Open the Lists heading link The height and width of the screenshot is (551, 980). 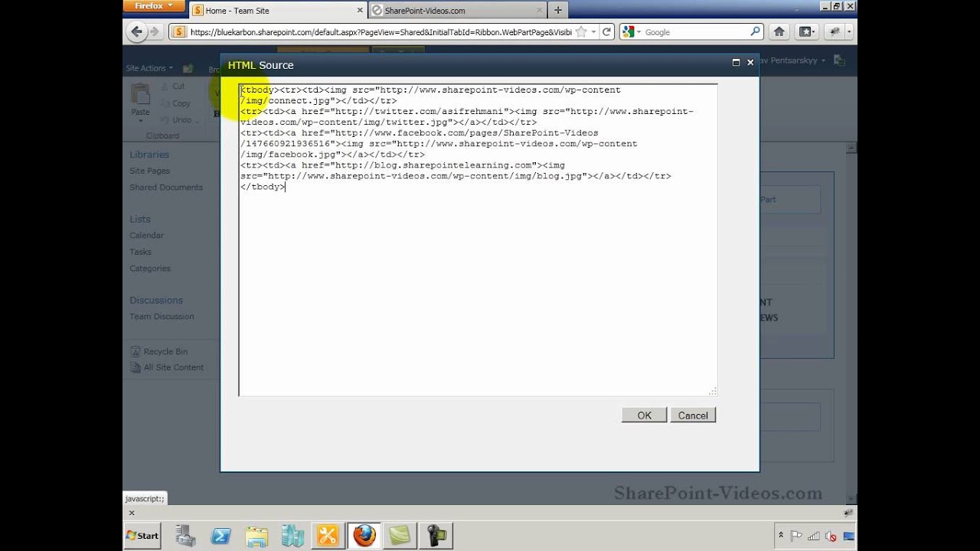[140, 219]
